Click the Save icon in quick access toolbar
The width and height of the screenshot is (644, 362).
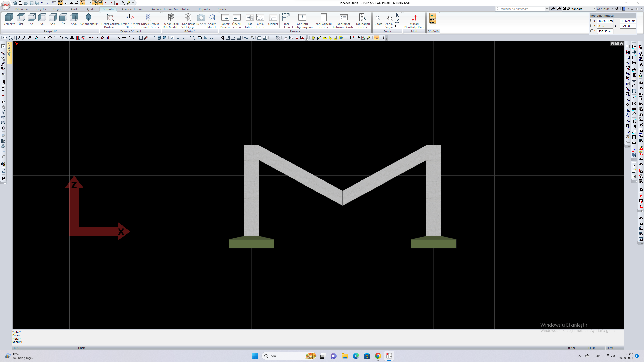point(32,3)
